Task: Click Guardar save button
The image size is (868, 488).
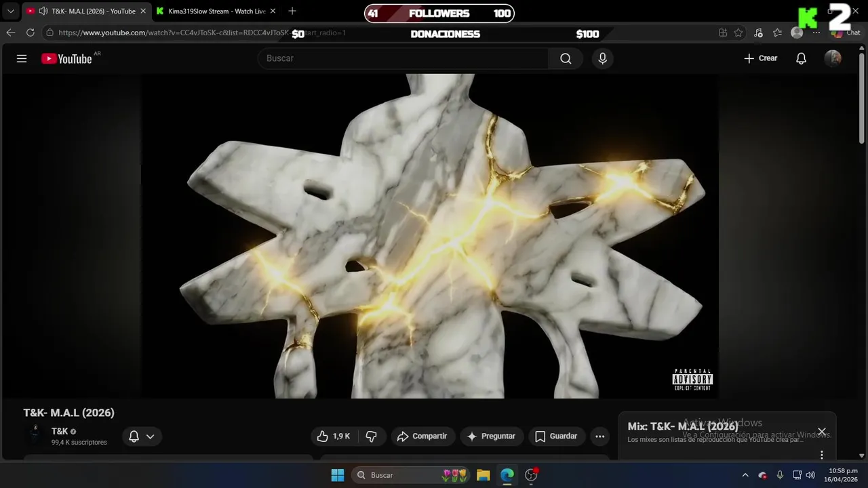Action: pyautogui.click(x=556, y=436)
